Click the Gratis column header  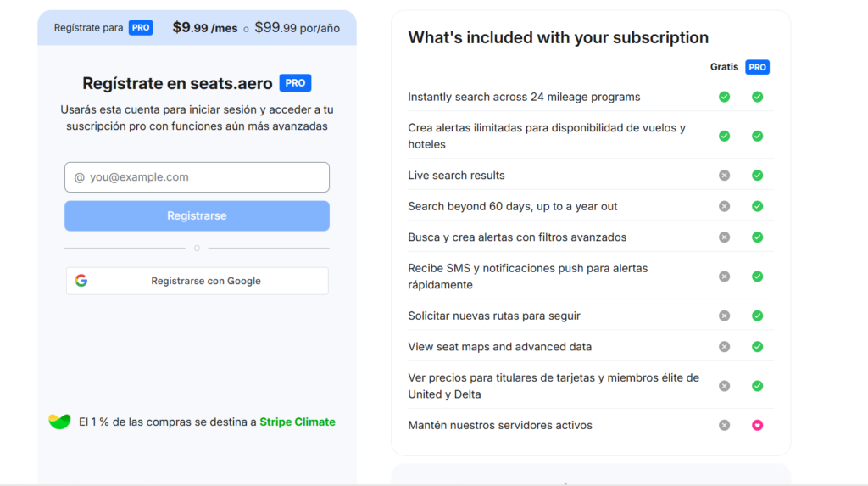pos(724,67)
